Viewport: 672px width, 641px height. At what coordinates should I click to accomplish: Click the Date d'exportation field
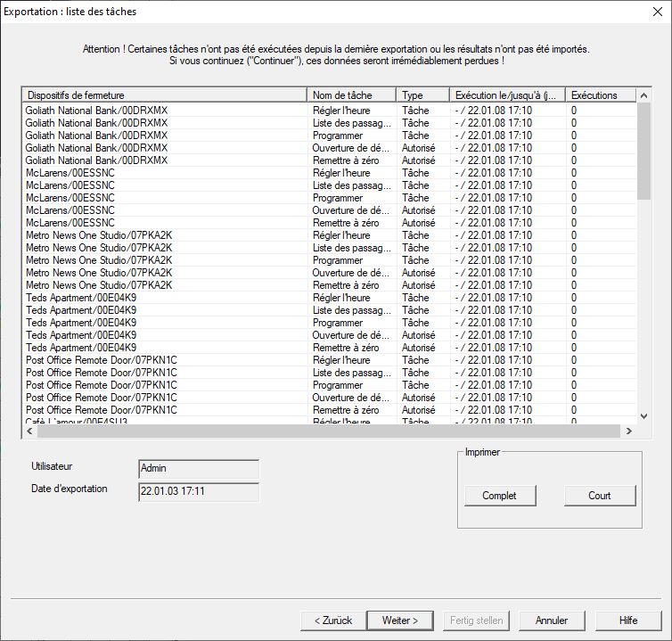click(x=199, y=491)
